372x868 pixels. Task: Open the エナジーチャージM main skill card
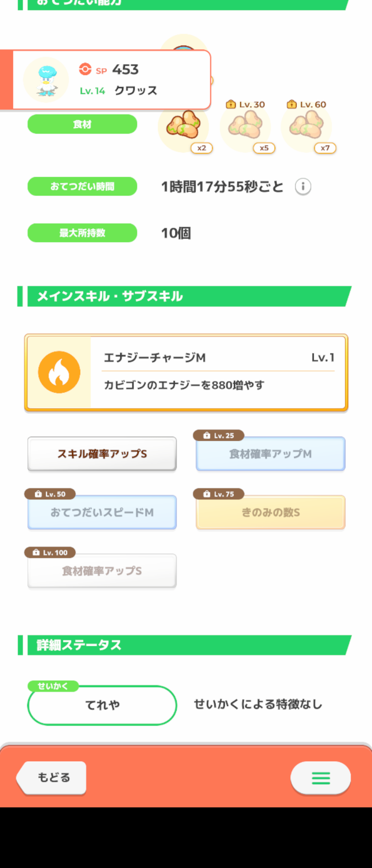(x=217, y=372)
